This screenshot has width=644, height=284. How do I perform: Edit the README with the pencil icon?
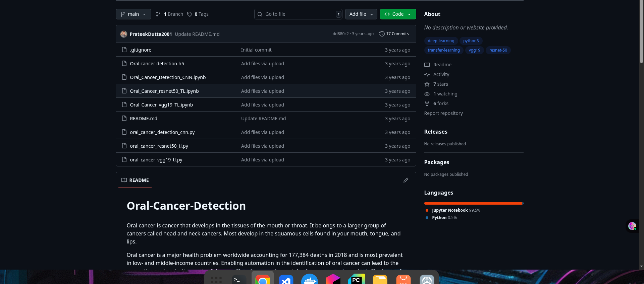[x=406, y=180]
